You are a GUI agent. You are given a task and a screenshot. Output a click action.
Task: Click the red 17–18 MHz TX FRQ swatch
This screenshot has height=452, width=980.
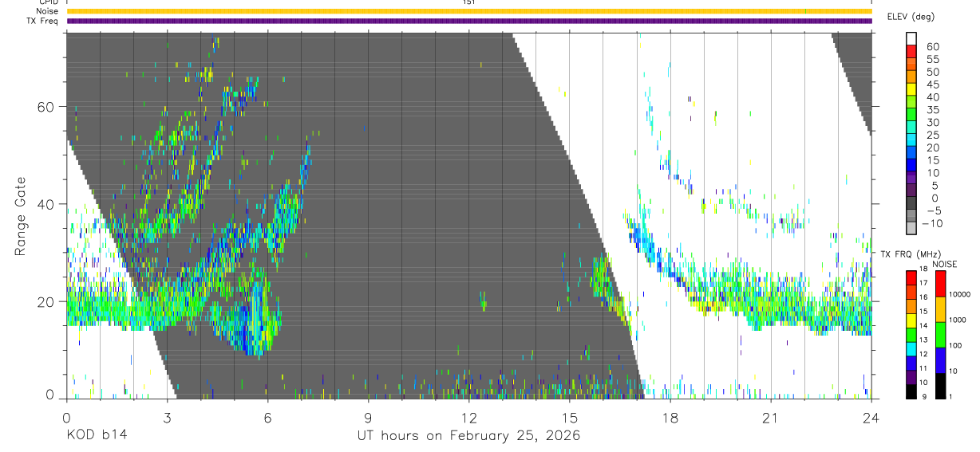911,277
